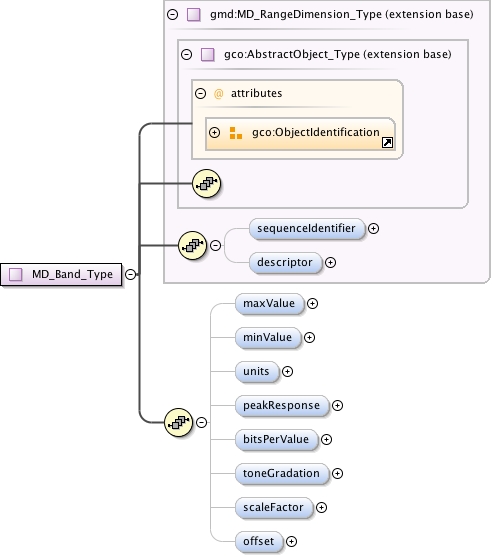Select the gco:ObjectIdentification attribute group

[x=300, y=134]
